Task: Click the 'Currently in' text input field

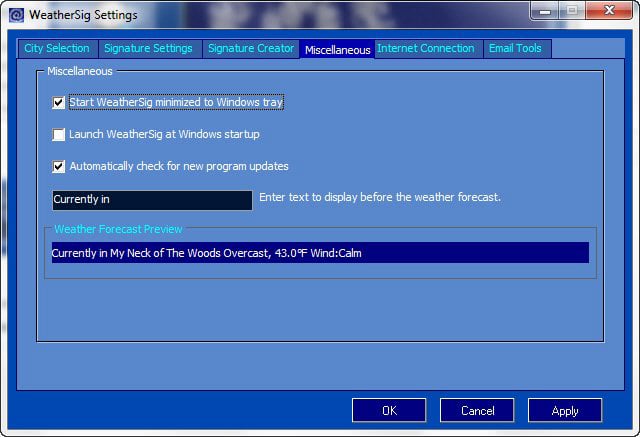Action: [152, 200]
